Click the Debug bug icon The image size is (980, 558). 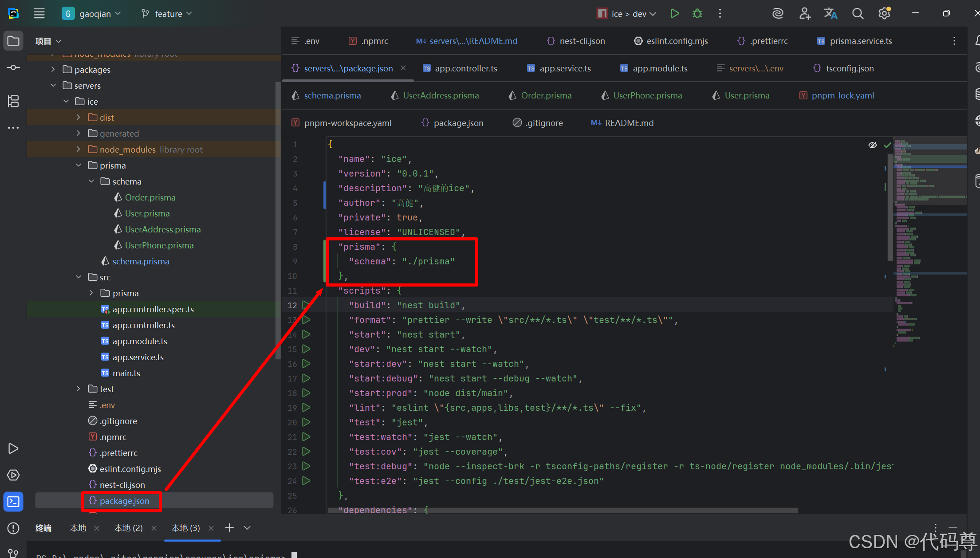[697, 13]
